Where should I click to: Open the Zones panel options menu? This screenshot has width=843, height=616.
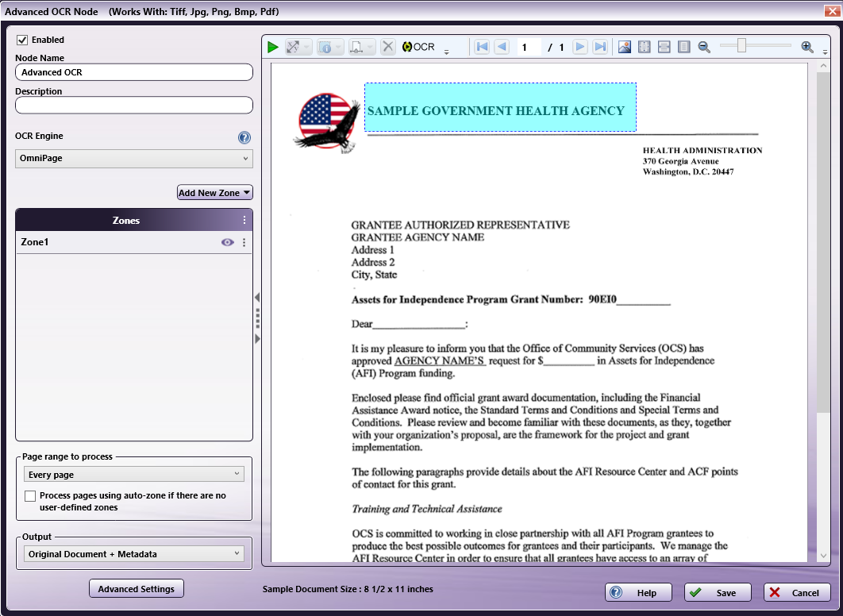(244, 220)
